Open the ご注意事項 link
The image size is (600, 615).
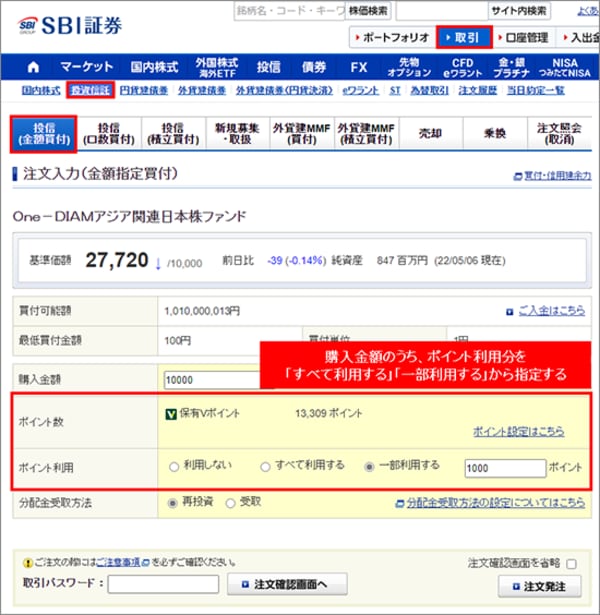tap(118, 562)
